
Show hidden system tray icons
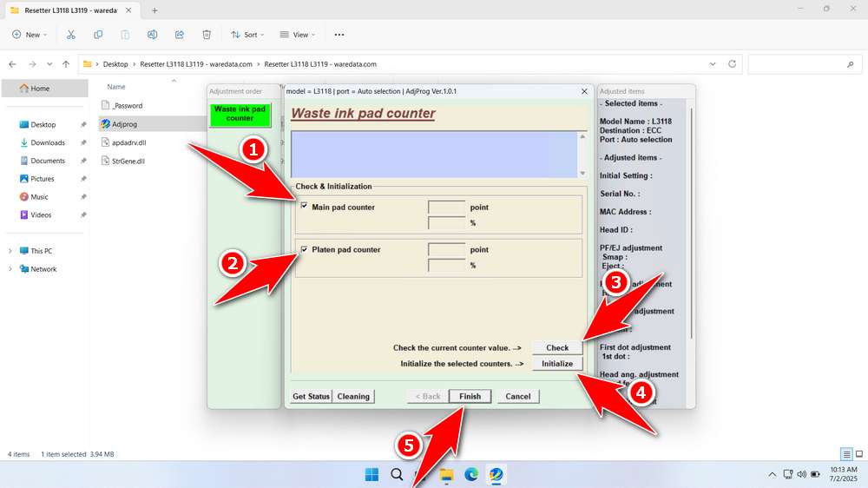[772, 474]
